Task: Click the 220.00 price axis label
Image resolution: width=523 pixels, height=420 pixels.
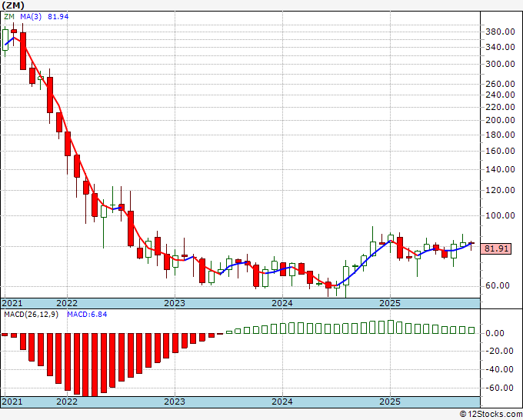Action: [x=500, y=107]
